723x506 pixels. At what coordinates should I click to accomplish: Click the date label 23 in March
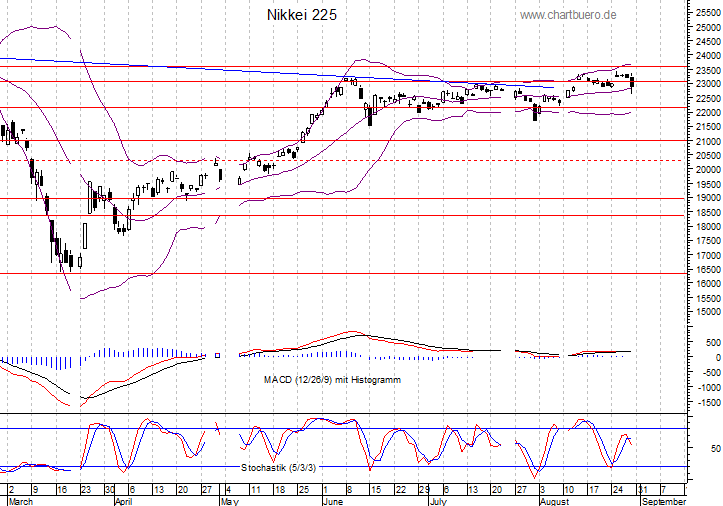point(86,489)
